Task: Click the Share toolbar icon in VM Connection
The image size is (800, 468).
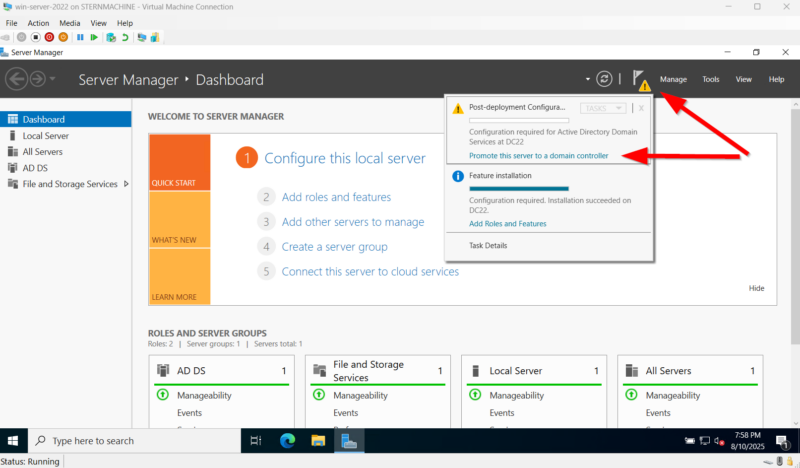Action: (x=155, y=37)
